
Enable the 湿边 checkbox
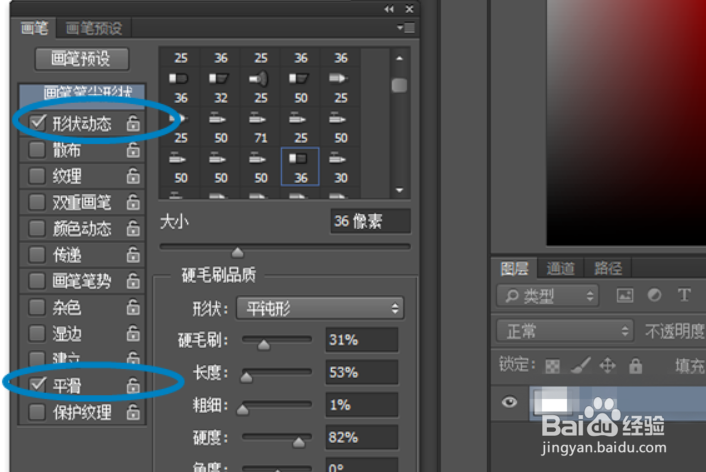click(36, 333)
